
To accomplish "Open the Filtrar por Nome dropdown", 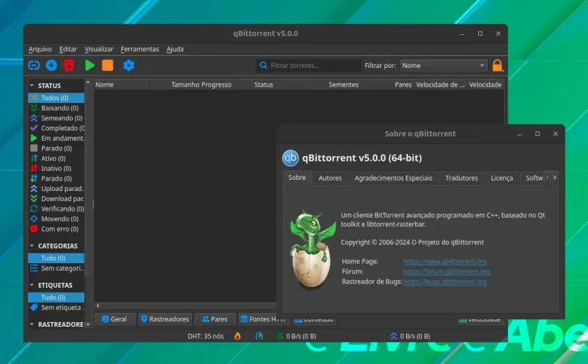I will click(x=444, y=65).
